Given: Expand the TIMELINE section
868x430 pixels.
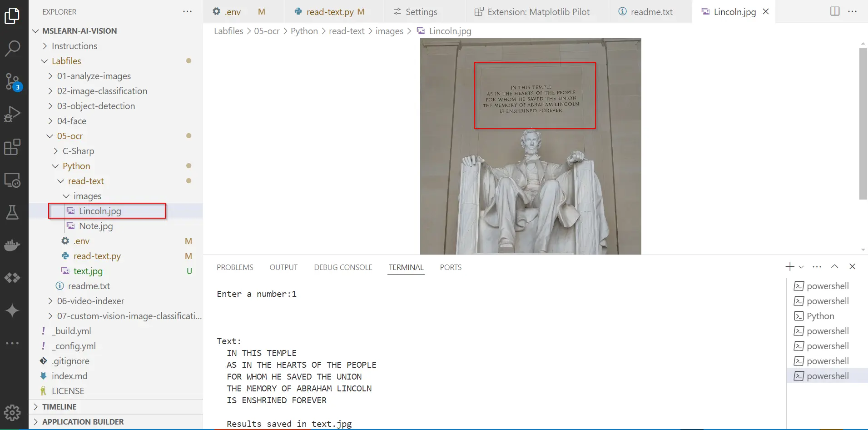Looking at the screenshot, I should (x=59, y=407).
